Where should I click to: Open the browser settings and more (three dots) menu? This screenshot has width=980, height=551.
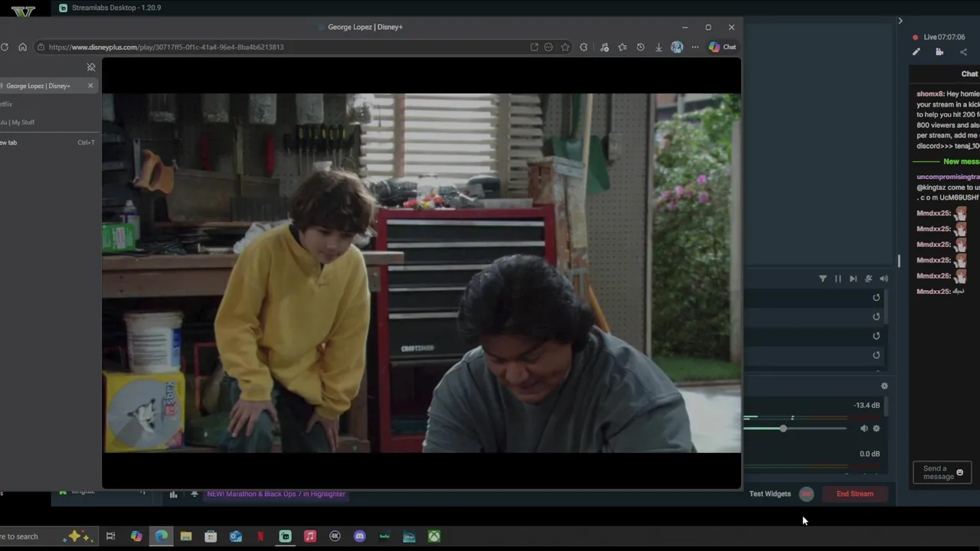(695, 47)
